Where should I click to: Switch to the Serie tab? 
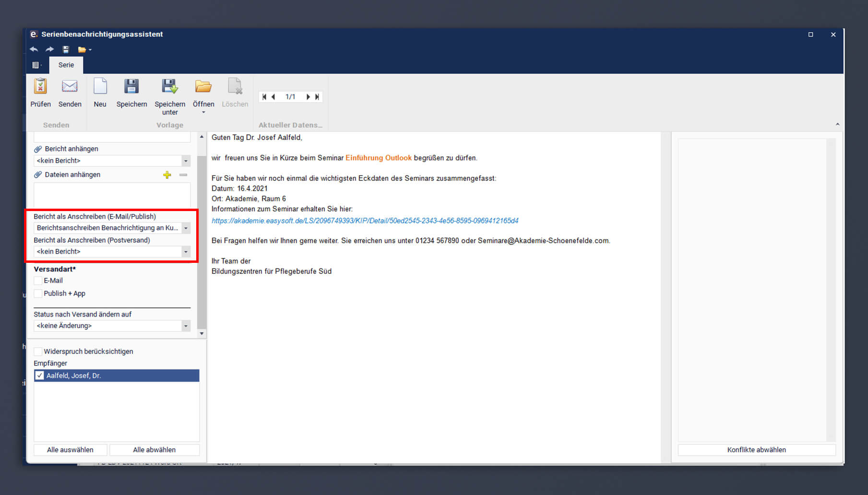pos(66,65)
